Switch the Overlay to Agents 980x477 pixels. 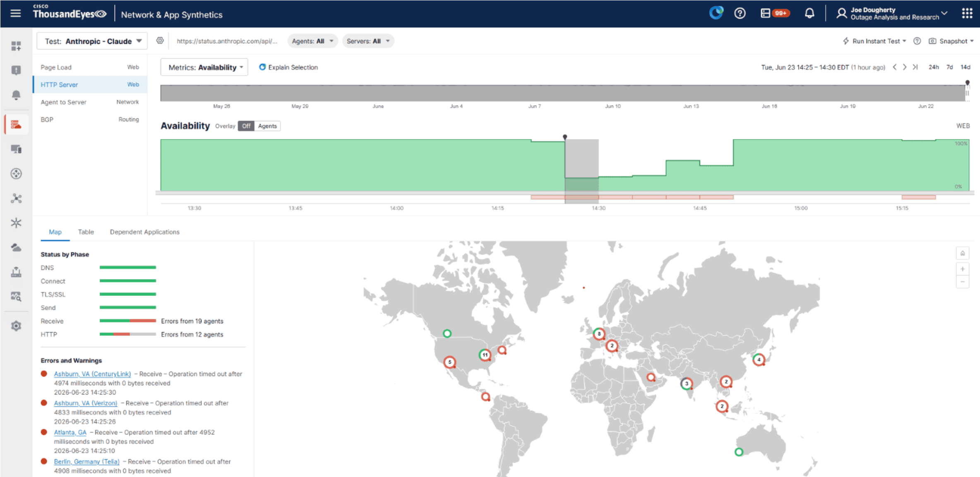tap(267, 126)
